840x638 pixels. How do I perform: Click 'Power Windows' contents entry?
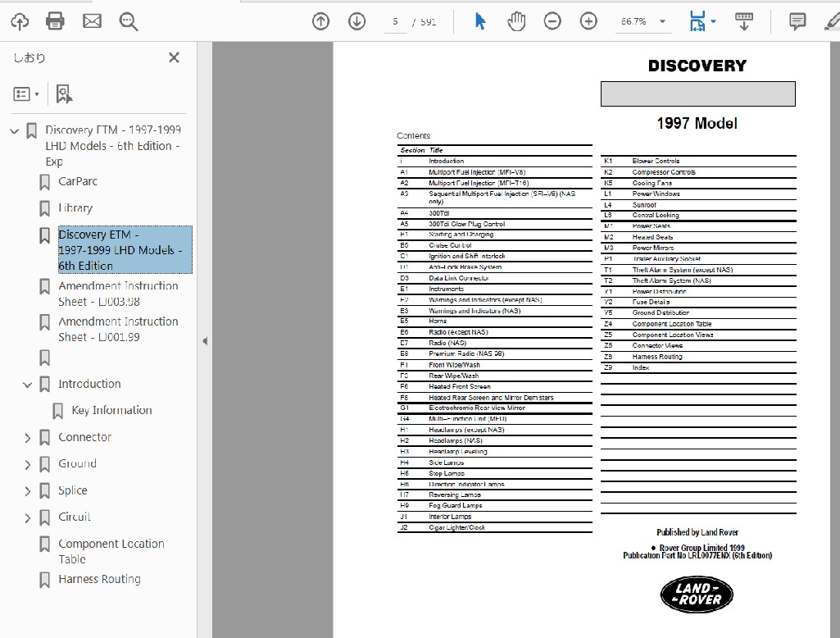pos(656,194)
